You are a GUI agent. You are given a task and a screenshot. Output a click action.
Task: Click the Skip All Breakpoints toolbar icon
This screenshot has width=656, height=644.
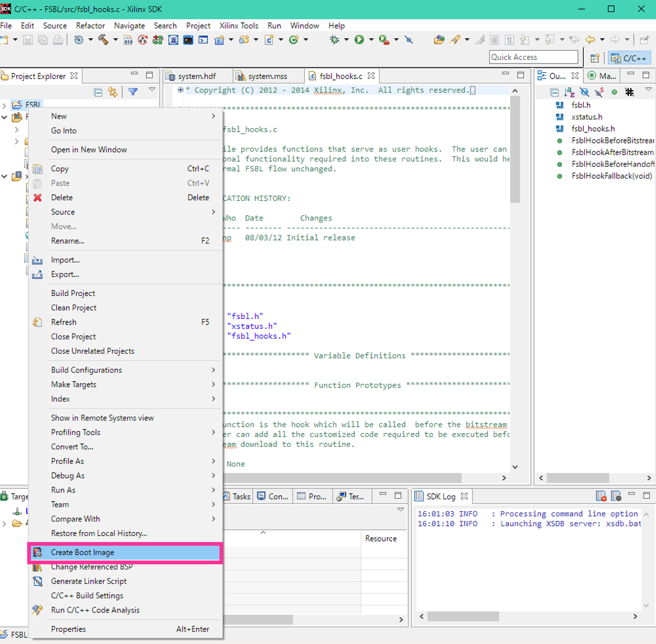[409, 40]
